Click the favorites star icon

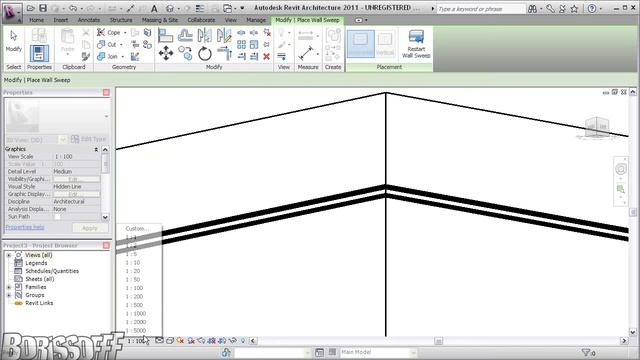pos(574,9)
